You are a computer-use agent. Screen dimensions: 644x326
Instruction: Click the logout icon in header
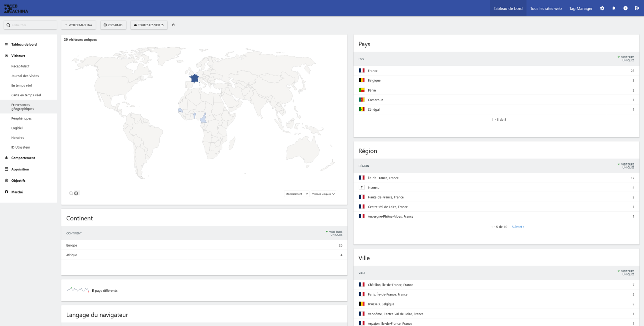point(637,8)
